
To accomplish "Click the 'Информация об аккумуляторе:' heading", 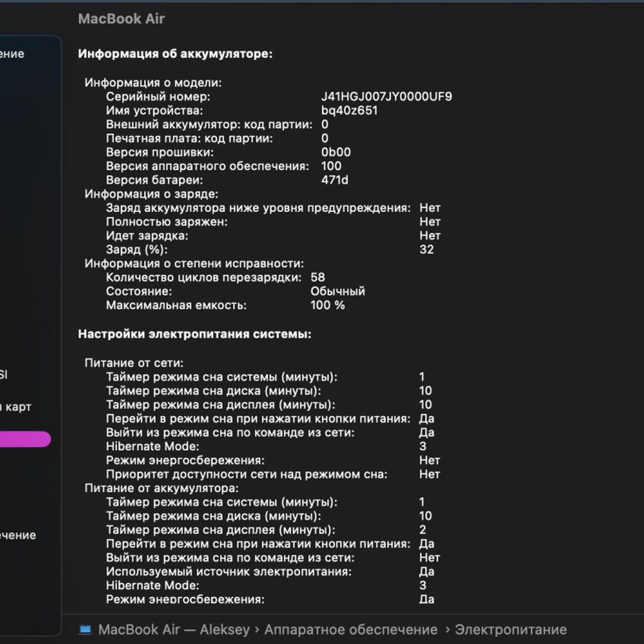I will click(x=175, y=54).
